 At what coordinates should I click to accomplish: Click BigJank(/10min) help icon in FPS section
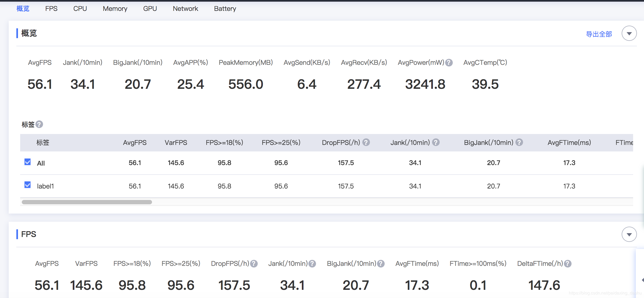(x=381, y=264)
